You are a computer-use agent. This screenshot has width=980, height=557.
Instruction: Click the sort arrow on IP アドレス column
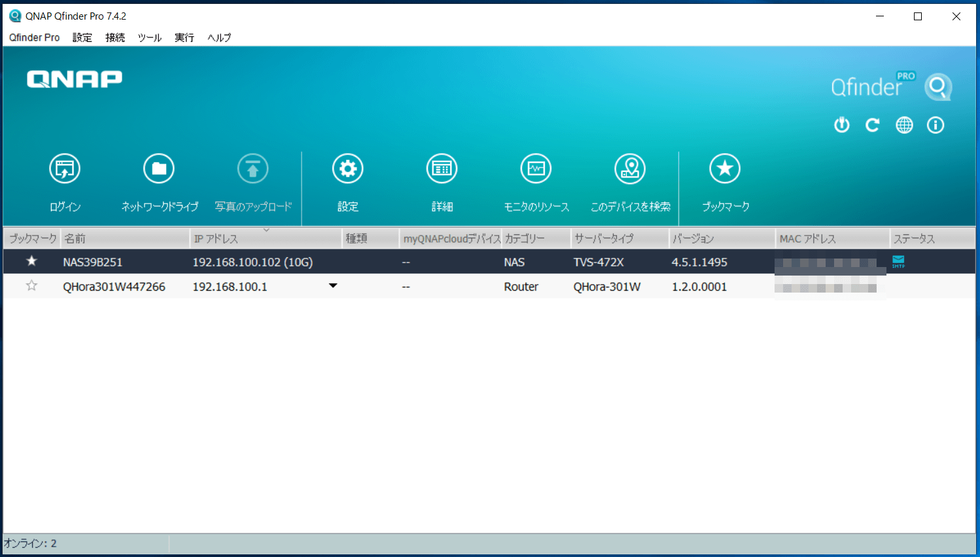click(266, 230)
